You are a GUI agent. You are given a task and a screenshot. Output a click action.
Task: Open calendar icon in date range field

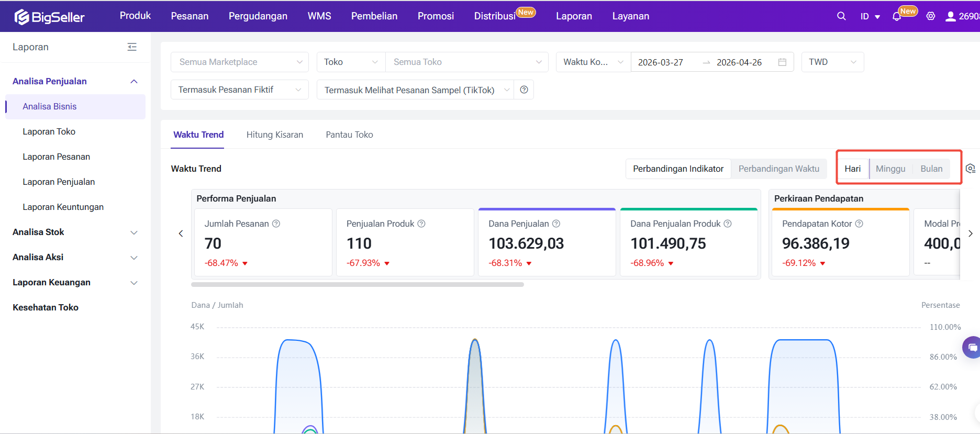pyautogui.click(x=782, y=62)
